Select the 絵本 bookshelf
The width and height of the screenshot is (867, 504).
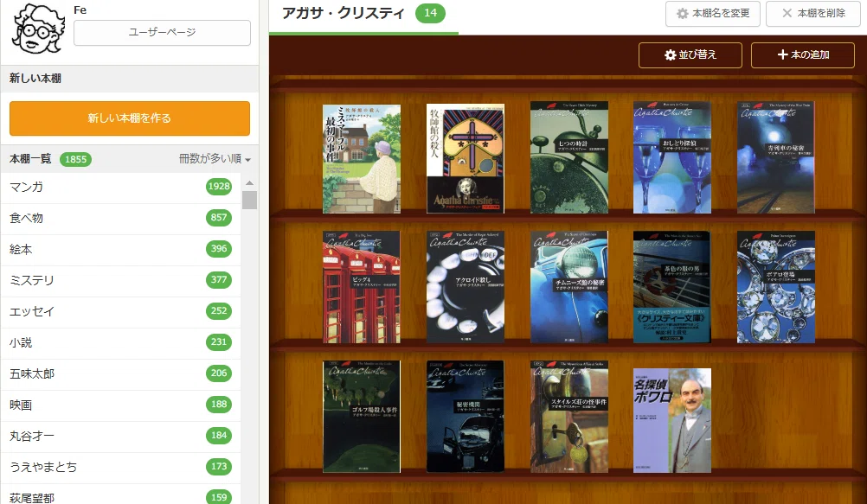coord(120,249)
